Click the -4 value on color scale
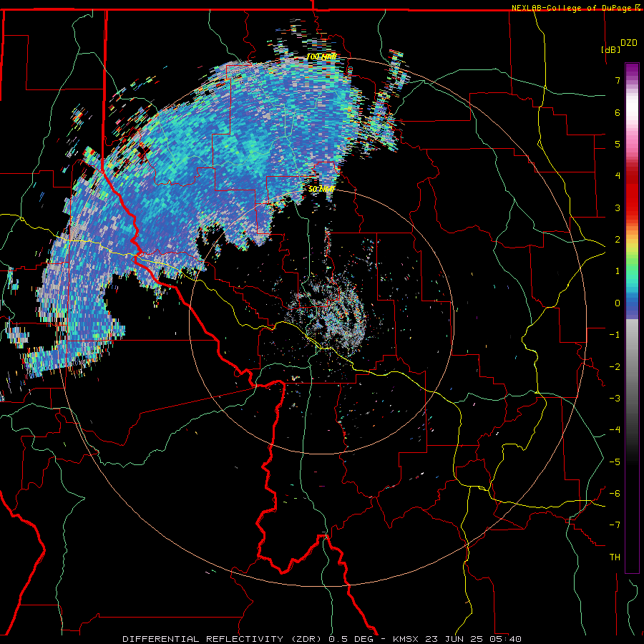644x644 pixels. pyautogui.click(x=615, y=430)
